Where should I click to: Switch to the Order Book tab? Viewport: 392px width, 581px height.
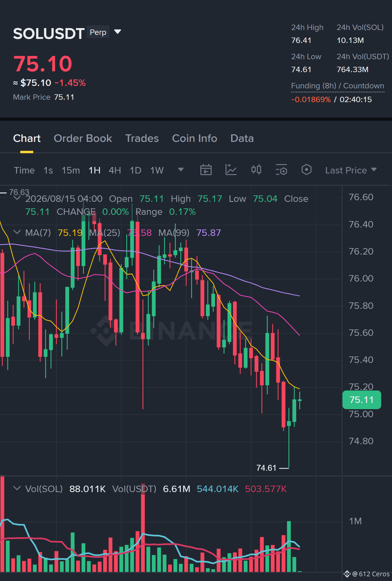pos(83,138)
